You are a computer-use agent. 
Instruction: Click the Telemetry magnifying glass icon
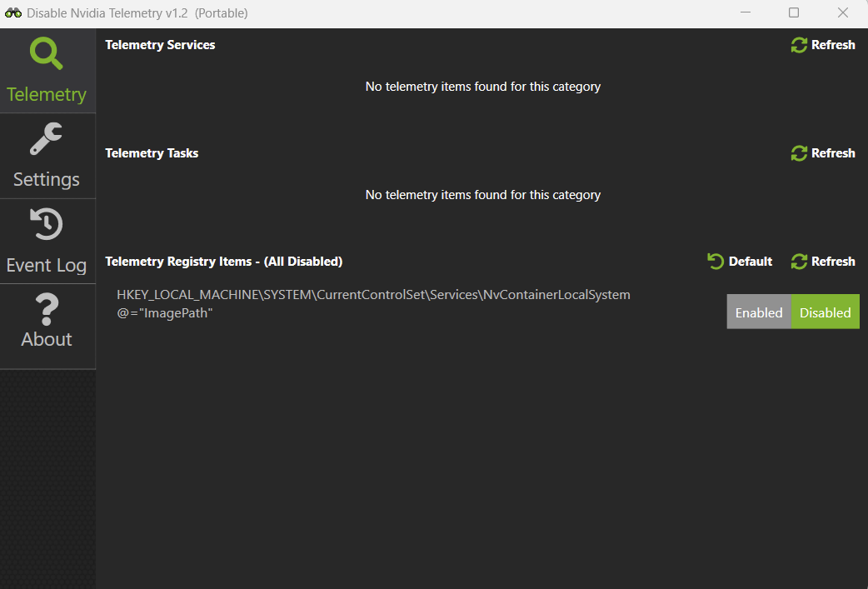point(46,53)
